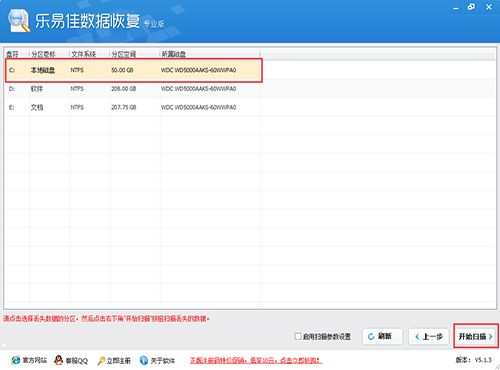Click the 乐易佳数据恢复 magnifier logo icon
Screen dimensions: 500x370
click(19, 21)
